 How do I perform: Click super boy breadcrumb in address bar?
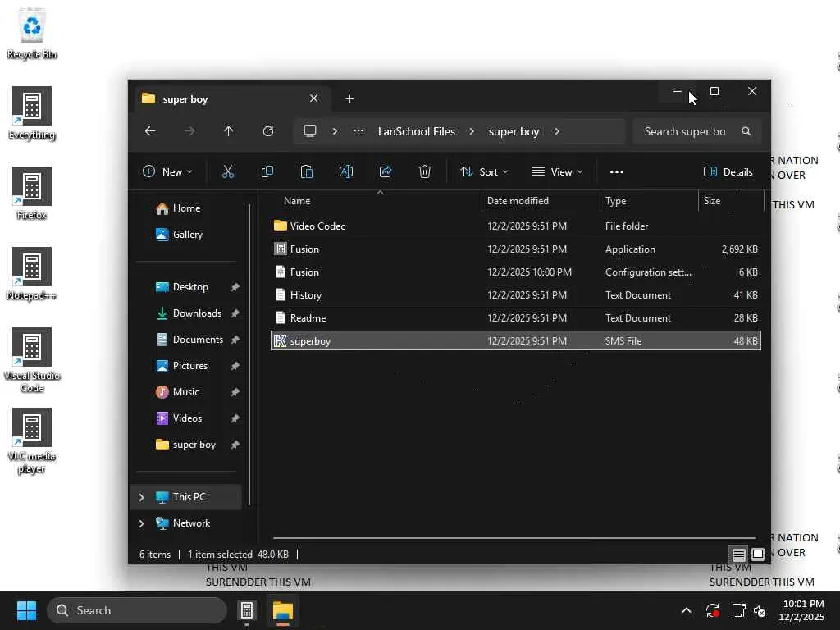(x=514, y=131)
